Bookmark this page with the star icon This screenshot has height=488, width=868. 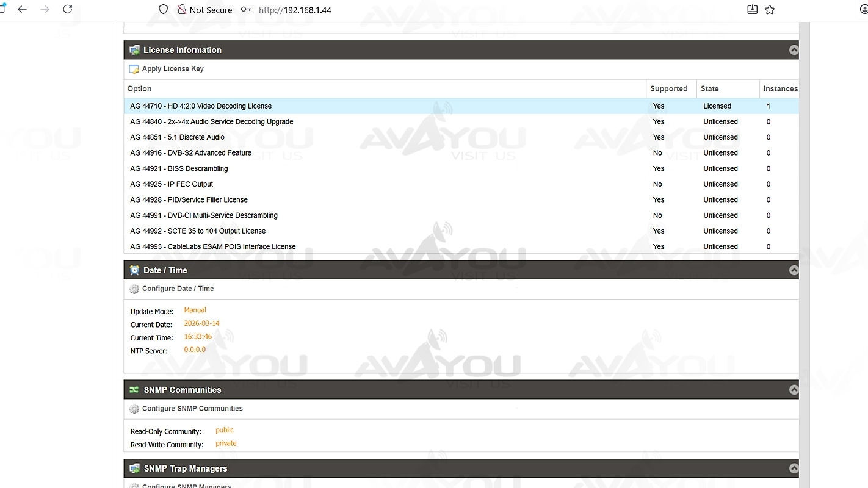click(770, 10)
